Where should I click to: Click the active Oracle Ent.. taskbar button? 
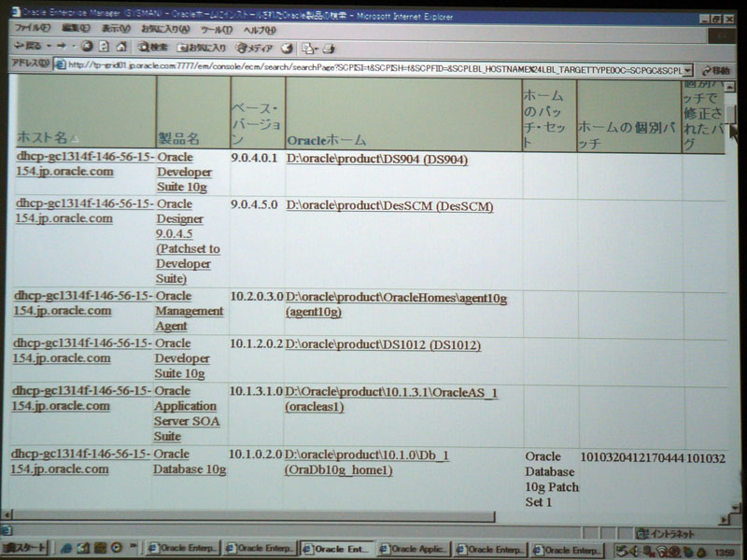point(337,549)
